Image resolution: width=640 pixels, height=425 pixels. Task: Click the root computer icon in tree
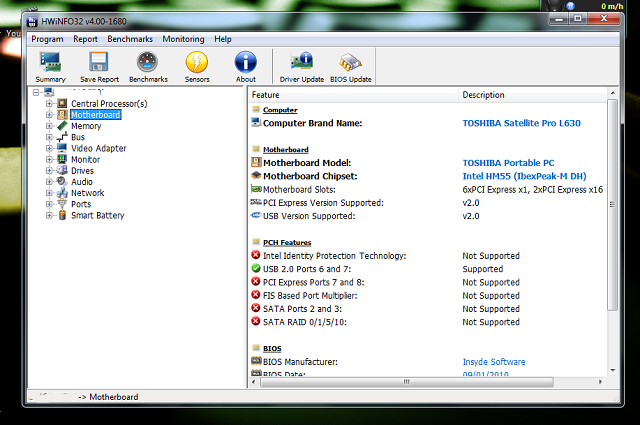pos(49,92)
